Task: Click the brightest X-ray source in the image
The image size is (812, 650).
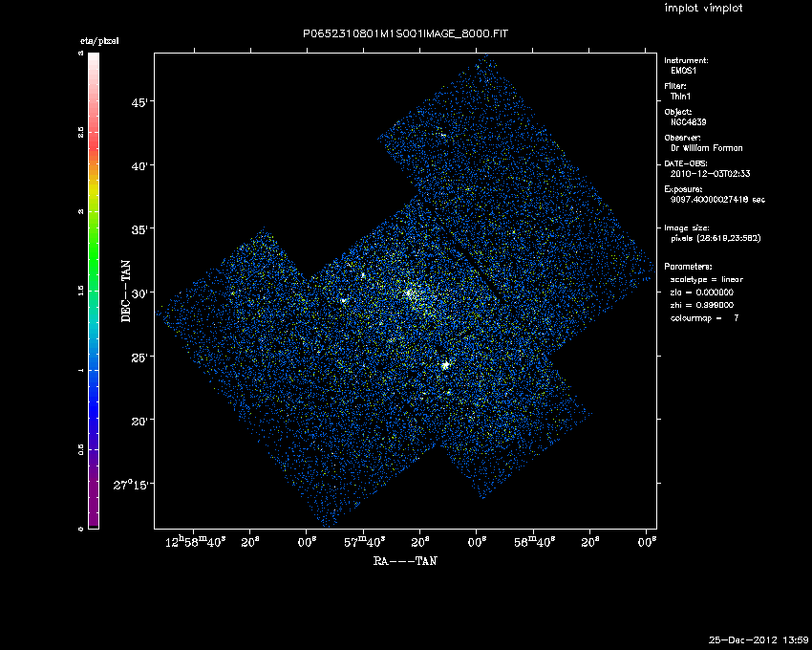Action: (445, 365)
